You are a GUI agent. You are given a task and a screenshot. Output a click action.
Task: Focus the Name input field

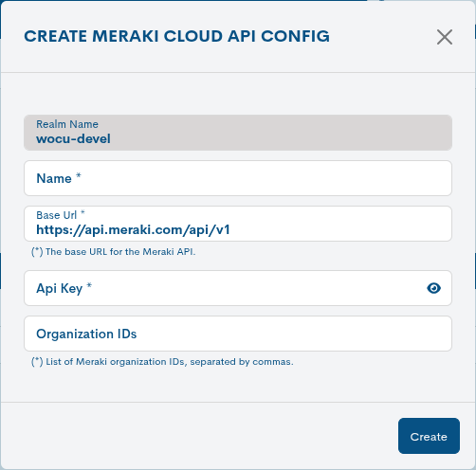click(x=238, y=178)
